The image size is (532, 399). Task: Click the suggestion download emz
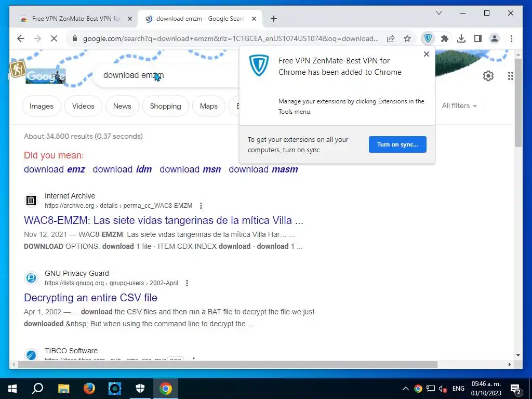click(x=54, y=169)
